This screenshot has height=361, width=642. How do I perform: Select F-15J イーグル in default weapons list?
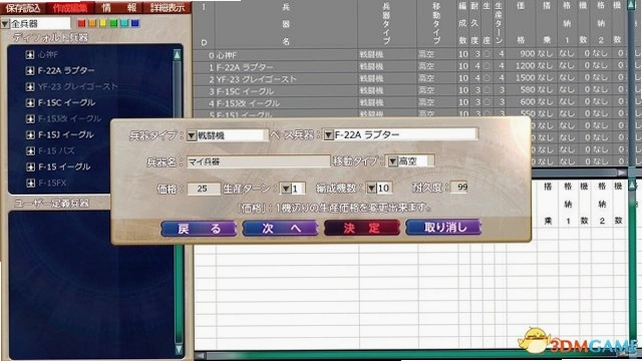click(x=66, y=135)
